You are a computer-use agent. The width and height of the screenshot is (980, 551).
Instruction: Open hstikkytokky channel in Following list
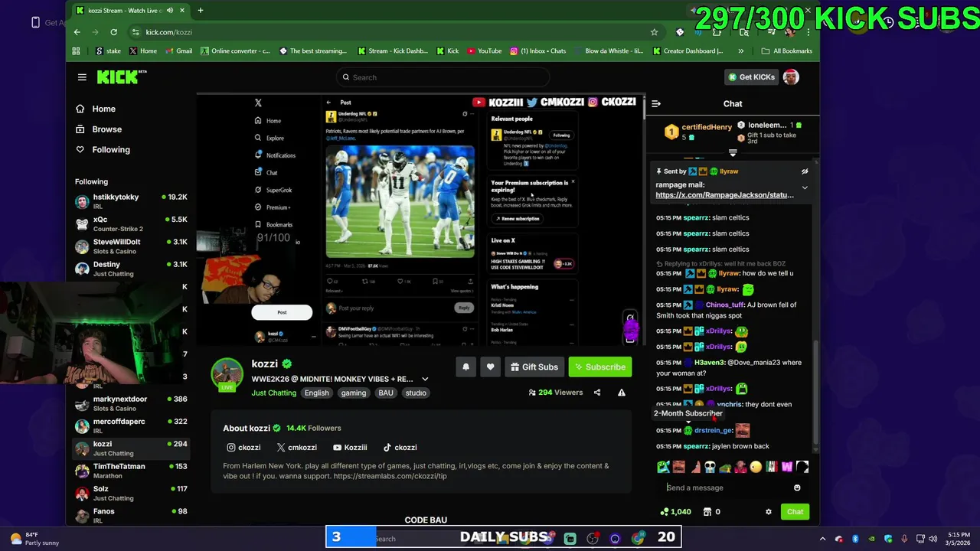131,201
